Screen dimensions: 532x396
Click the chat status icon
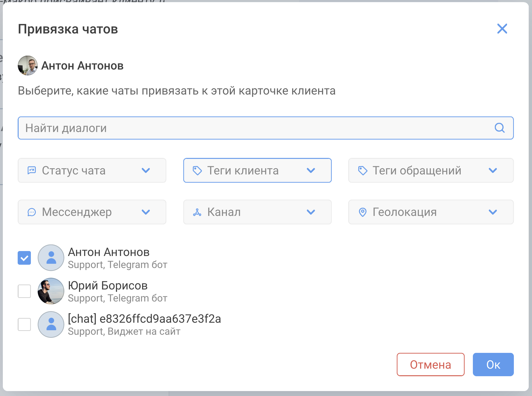click(32, 170)
